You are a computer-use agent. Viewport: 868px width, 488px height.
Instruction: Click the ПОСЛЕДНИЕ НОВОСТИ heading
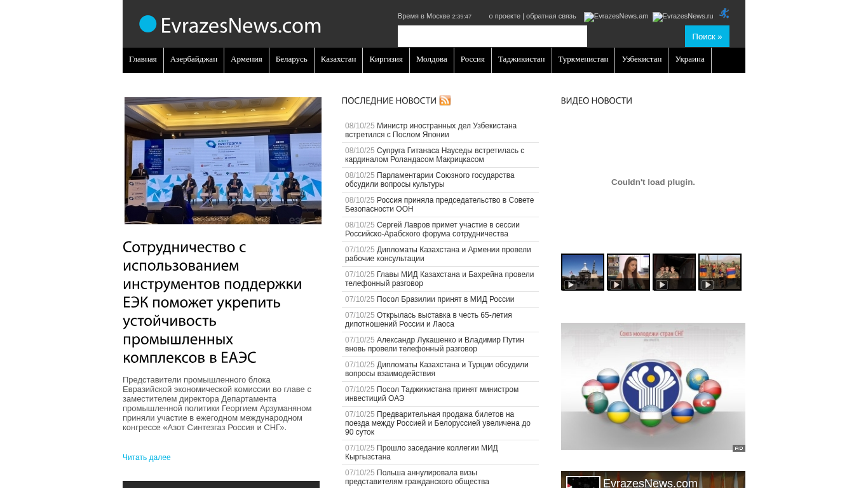[x=389, y=100]
